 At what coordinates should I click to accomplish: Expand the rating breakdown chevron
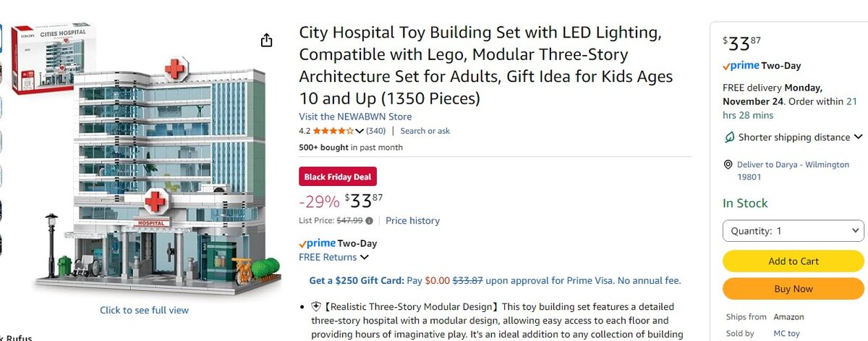(x=359, y=131)
